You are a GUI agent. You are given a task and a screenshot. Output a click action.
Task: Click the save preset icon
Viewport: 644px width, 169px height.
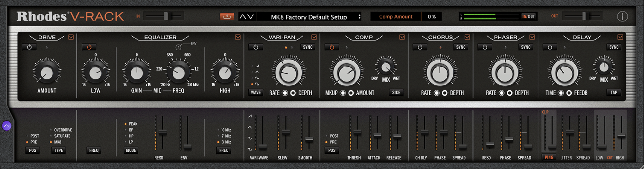pyautogui.click(x=227, y=16)
